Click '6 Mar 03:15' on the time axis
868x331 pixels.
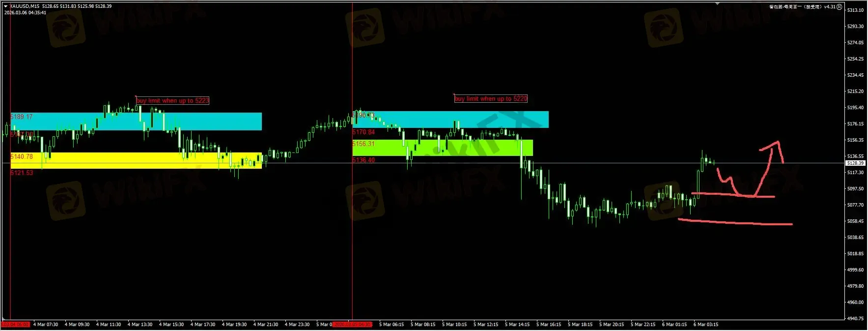[706, 325]
